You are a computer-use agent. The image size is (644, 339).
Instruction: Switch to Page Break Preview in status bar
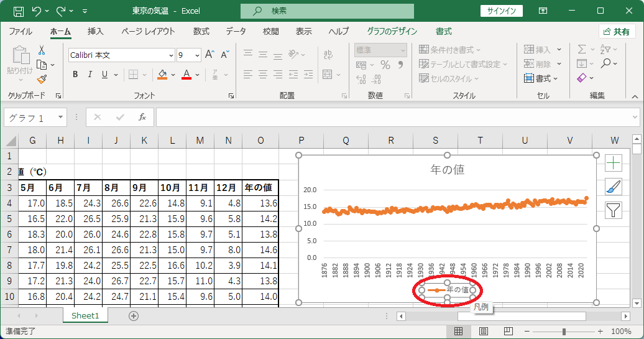point(508,331)
